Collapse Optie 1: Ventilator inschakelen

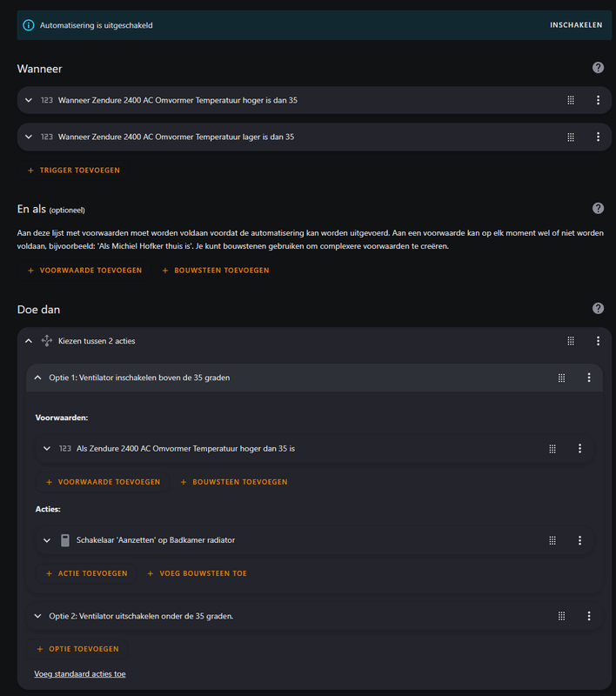click(x=37, y=378)
